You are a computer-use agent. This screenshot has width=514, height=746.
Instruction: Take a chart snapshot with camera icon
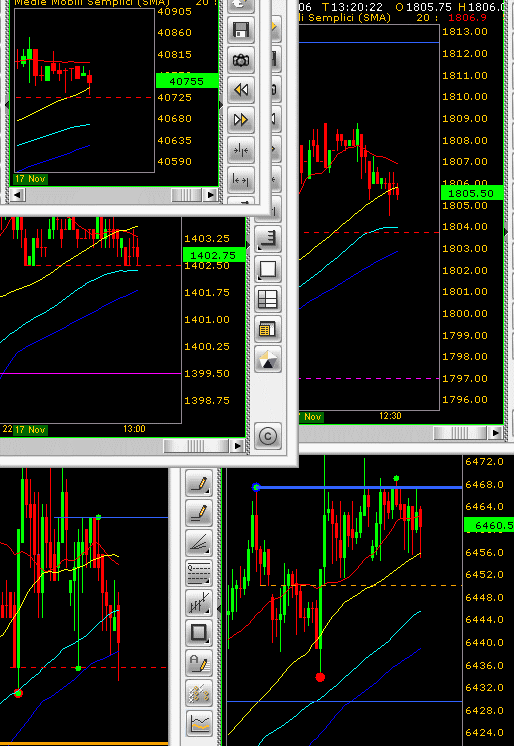pyautogui.click(x=241, y=60)
